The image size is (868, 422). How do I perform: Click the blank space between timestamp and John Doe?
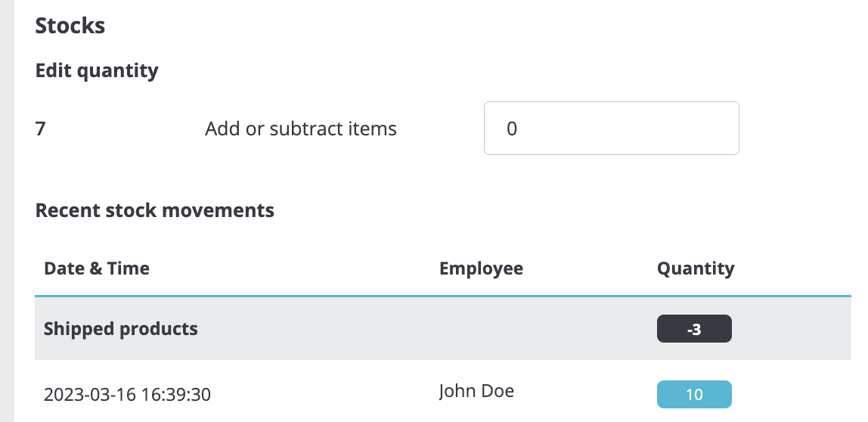pyautogui.click(x=325, y=394)
